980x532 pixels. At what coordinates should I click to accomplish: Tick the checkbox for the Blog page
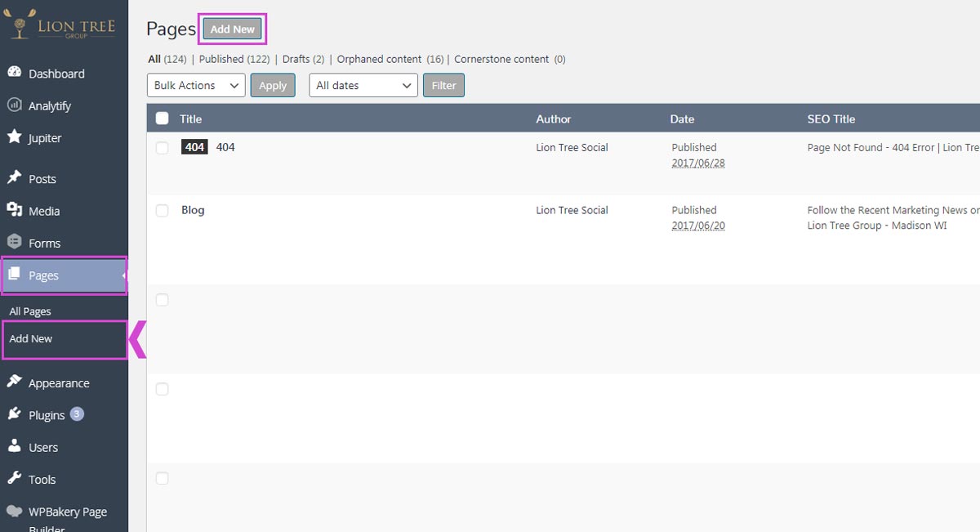tap(162, 211)
